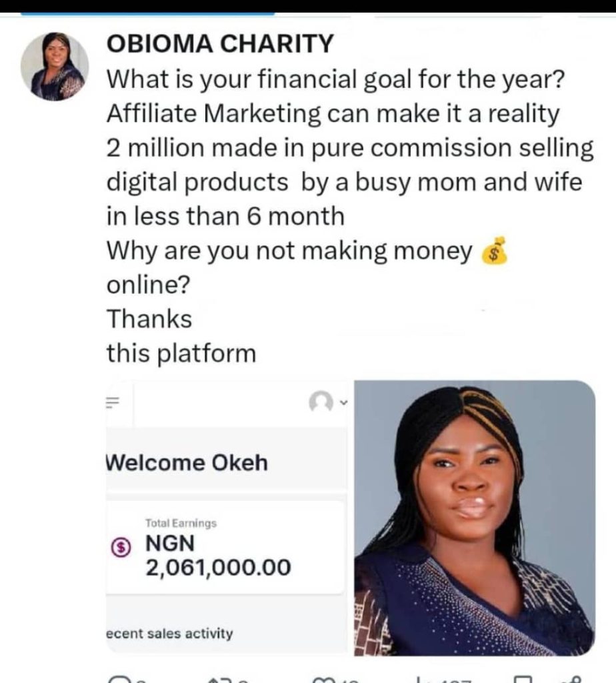Like the post with heart icon
The width and height of the screenshot is (616, 683).
pyautogui.click(x=324, y=680)
